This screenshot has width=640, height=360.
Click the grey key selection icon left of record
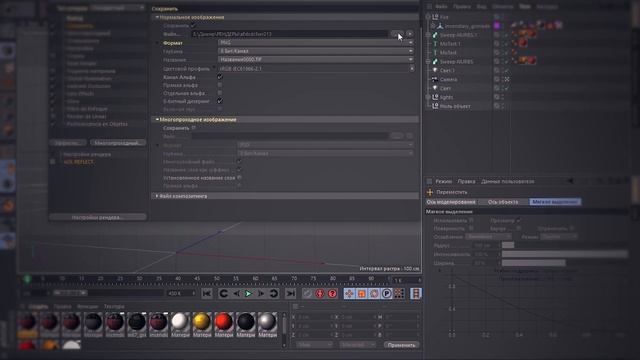pos(307,293)
